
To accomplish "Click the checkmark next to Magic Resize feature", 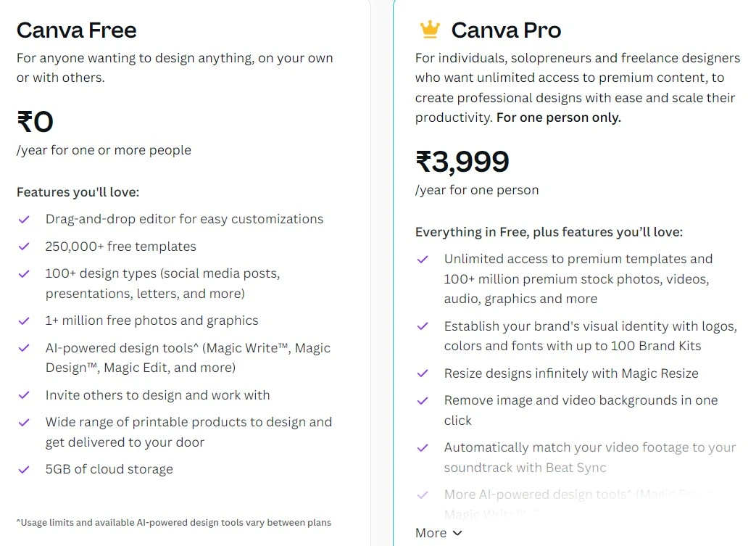I will [423, 373].
